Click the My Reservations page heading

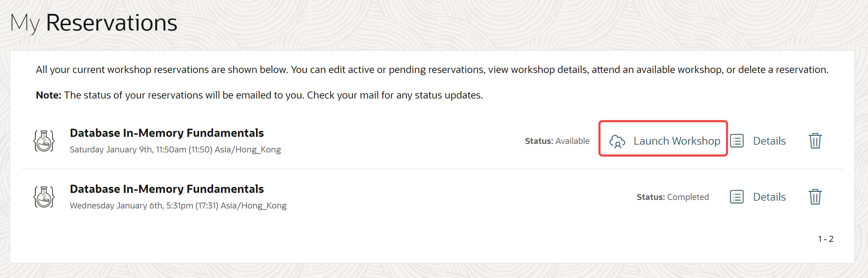94,23
